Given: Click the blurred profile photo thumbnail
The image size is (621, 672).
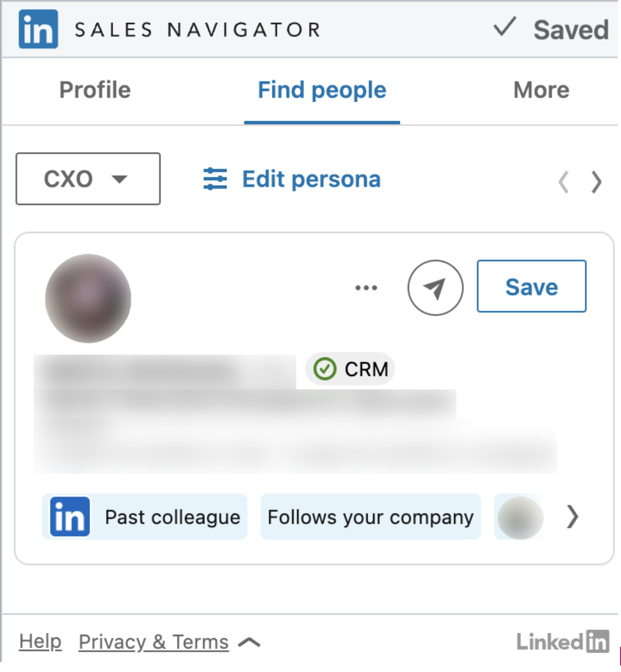Looking at the screenshot, I should pos(88,298).
